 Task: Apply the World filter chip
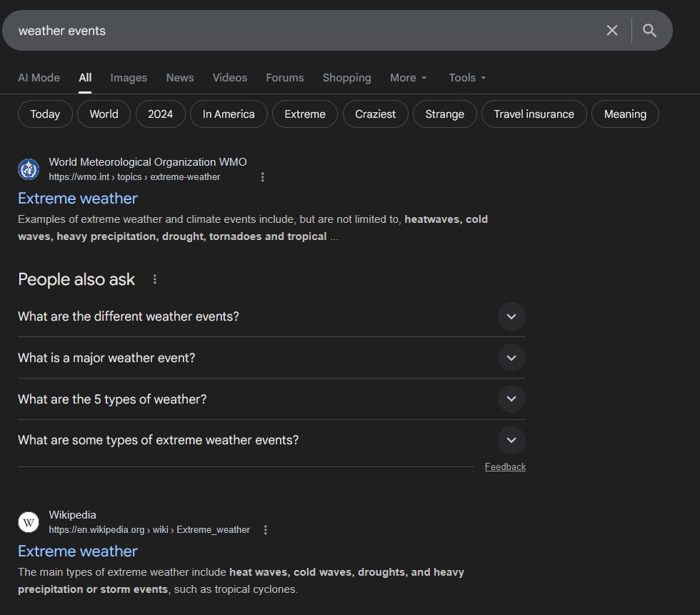104,114
